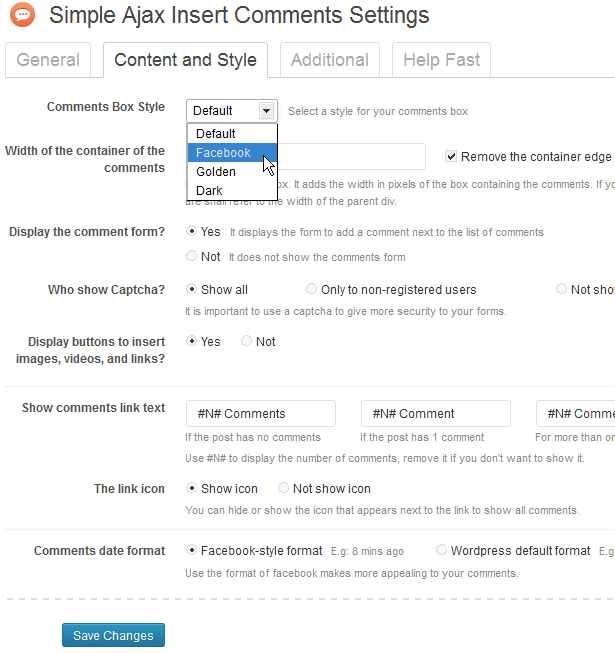
Task: Choose Wordpress default format date option
Action: (441, 550)
